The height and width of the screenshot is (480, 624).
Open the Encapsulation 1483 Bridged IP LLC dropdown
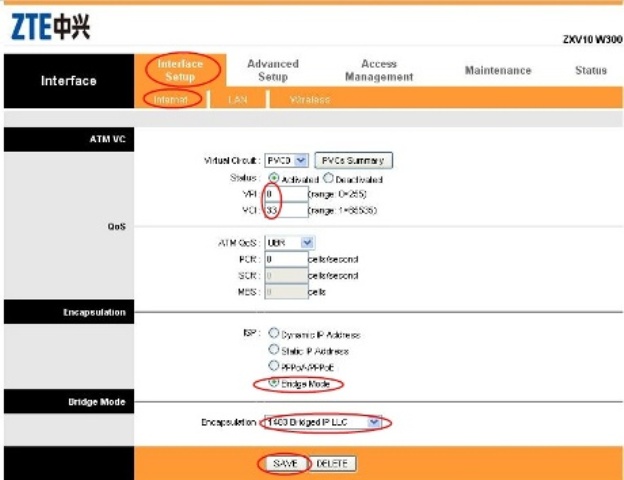(x=322, y=422)
